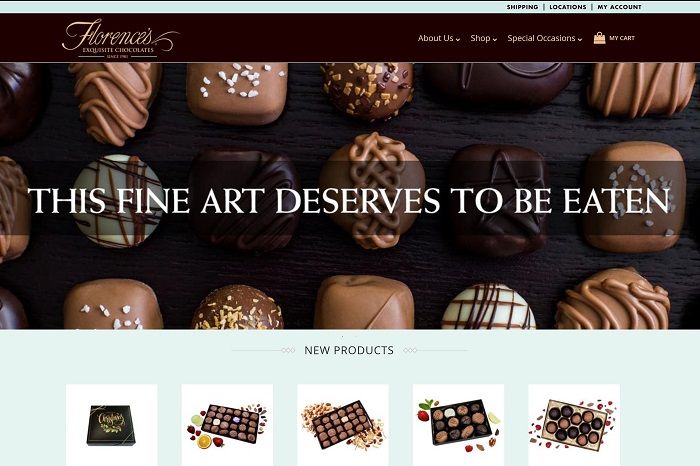This screenshot has height=466, width=700.
Task: Expand the Special Occasions dropdown chevron
Action: [x=580, y=40]
